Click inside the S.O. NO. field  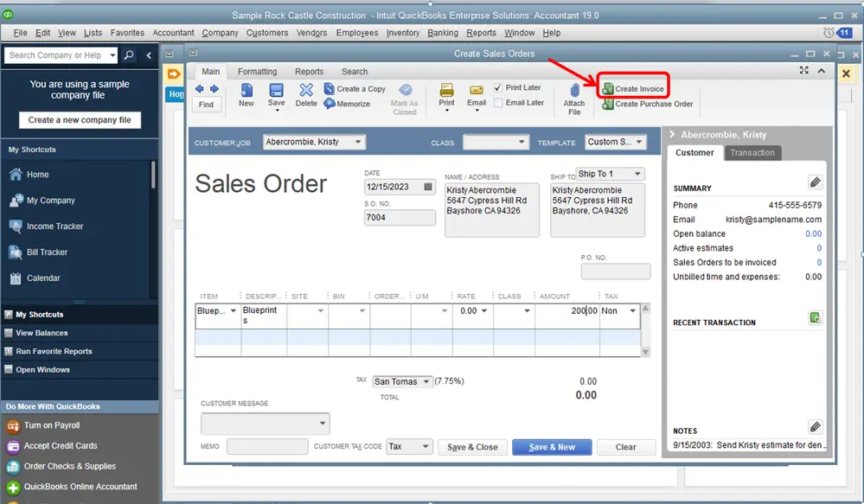(399, 217)
